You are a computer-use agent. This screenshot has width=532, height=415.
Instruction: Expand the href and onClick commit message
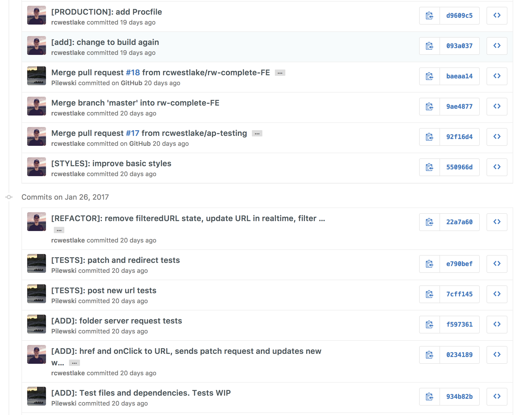(x=74, y=363)
